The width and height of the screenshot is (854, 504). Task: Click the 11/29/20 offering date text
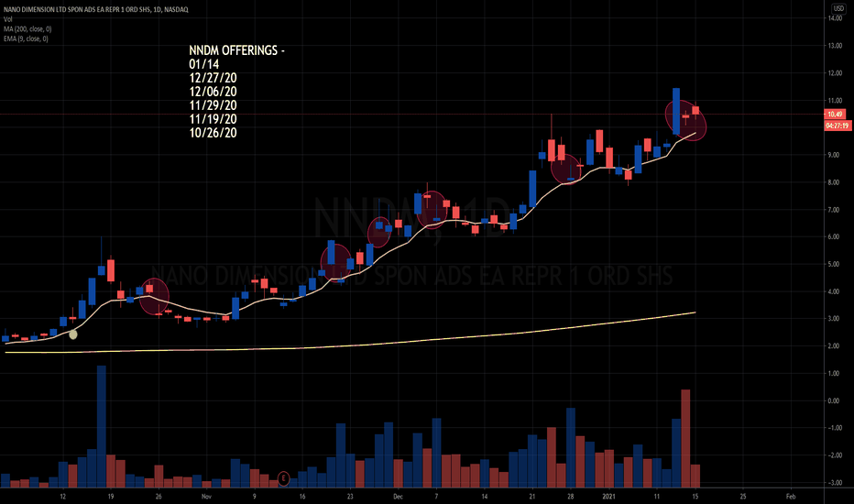pyautogui.click(x=213, y=105)
